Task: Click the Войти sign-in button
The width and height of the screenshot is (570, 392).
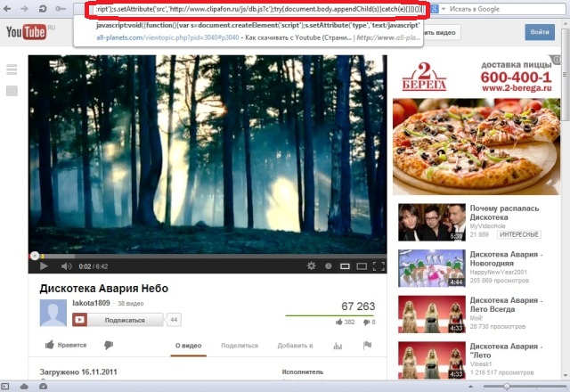Action: tap(540, 32)
